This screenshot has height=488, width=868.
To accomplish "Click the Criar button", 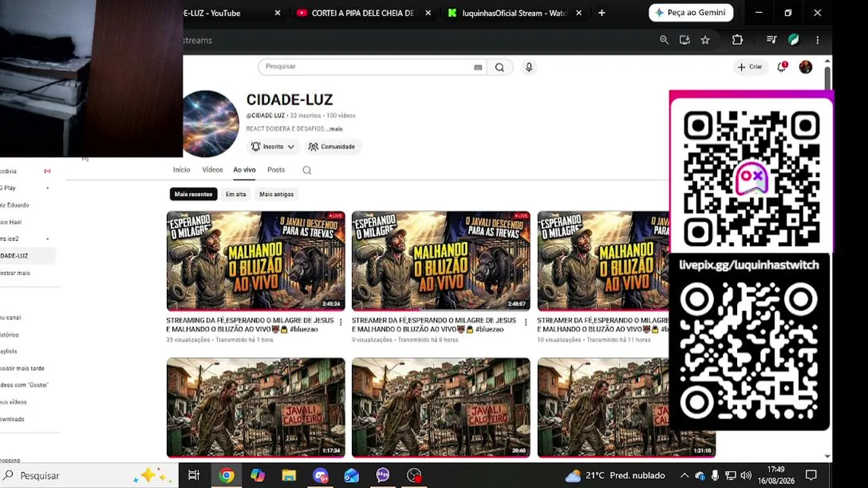I will pyautogui.click(x=750, y=67).
